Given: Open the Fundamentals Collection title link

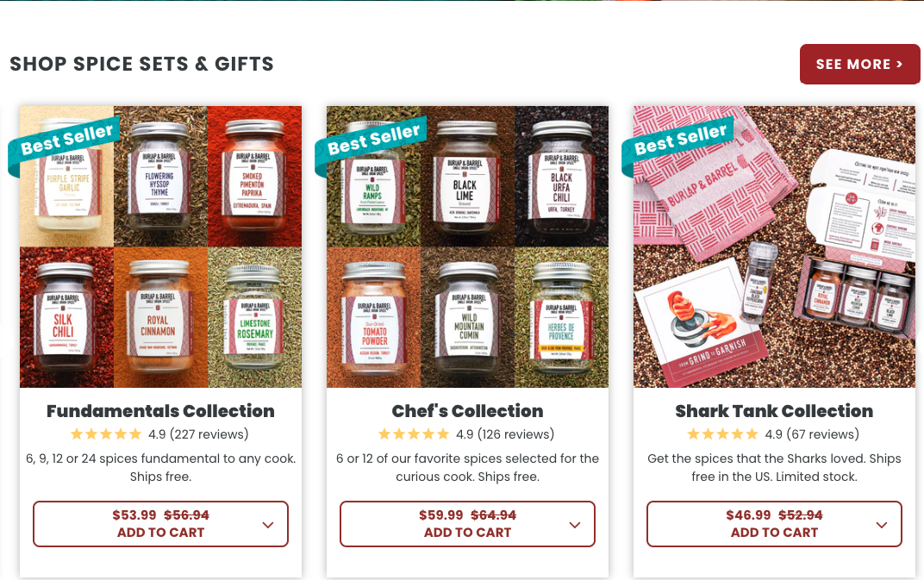Looking at the screenshot, I should click(161, 411).
